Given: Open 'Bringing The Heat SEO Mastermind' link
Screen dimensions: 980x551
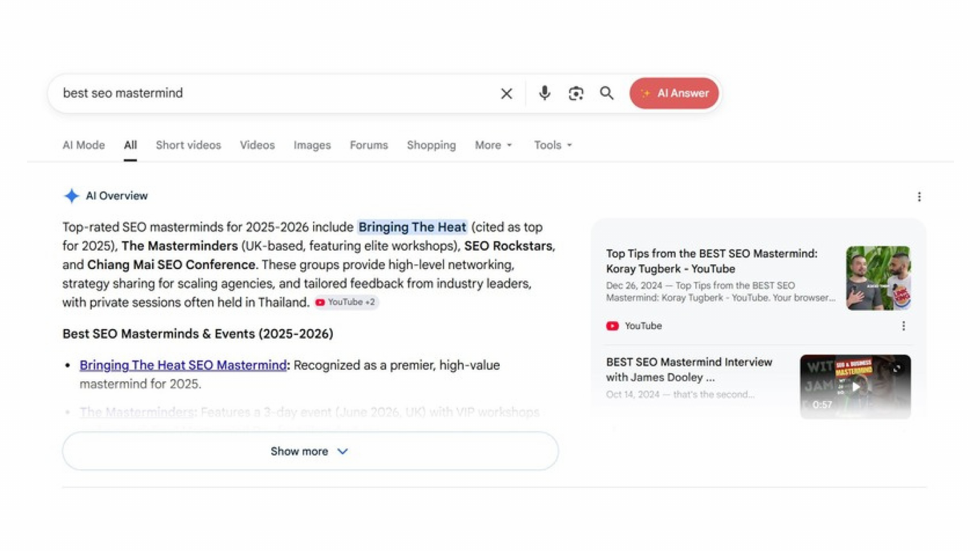Looking at the screenshot, I should 183,365.
